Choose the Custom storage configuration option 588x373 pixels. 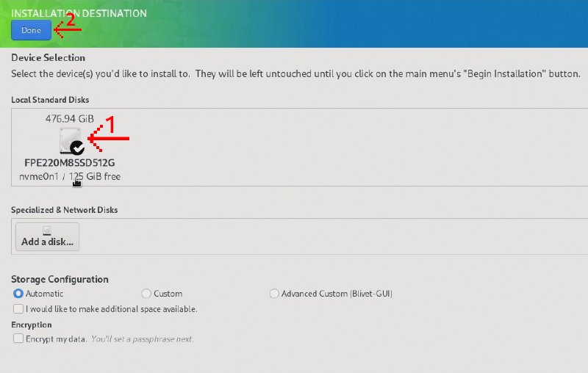click(x=146, y=294)
